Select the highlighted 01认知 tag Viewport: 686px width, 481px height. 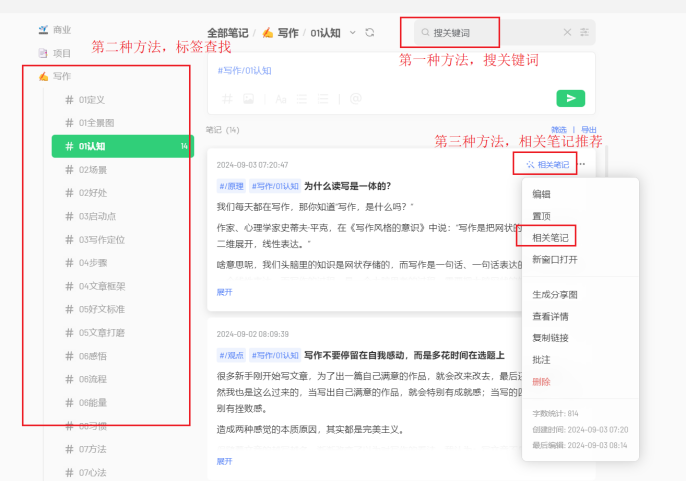point(122,146)
